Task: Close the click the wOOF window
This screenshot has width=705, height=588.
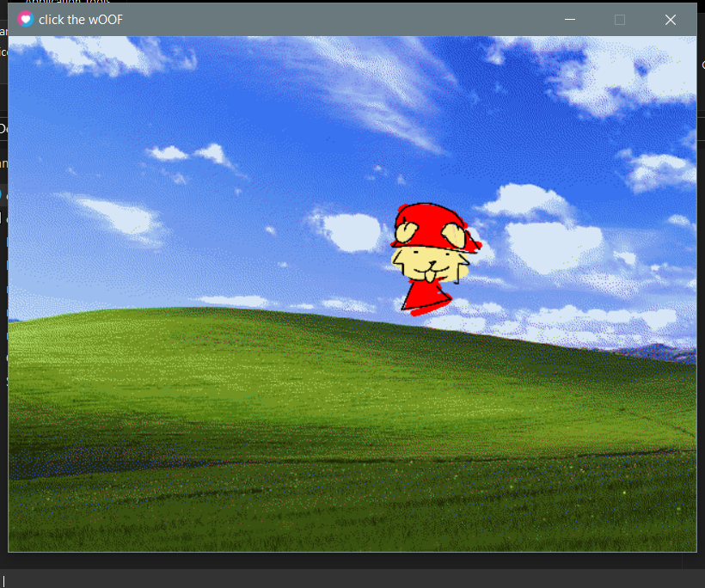Action: point(670,20)
